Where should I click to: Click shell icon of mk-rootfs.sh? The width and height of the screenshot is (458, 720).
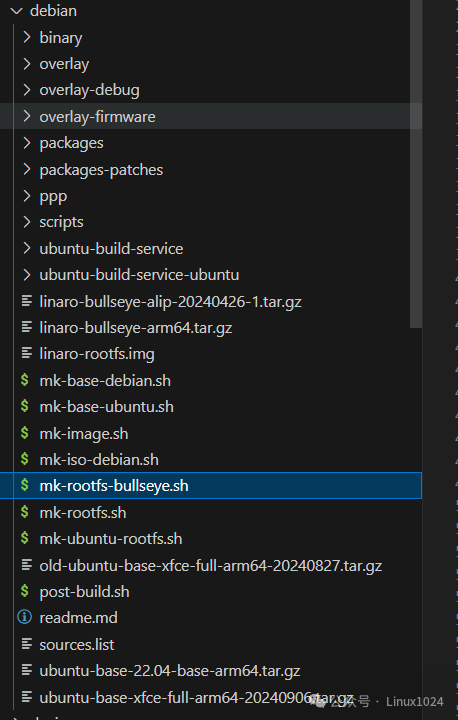[25, 512]
